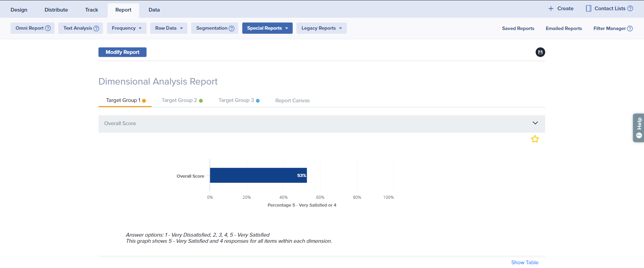Click the plus icon beside Create

coord(551,9)
